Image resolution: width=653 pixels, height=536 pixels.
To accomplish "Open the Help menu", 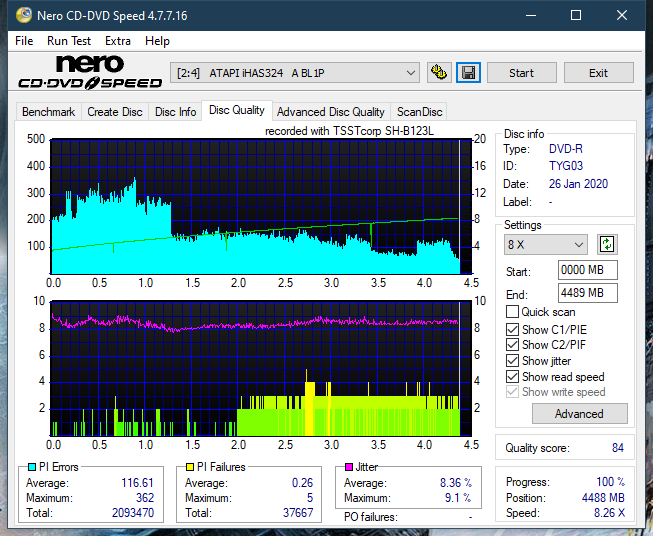I will 157,41.
